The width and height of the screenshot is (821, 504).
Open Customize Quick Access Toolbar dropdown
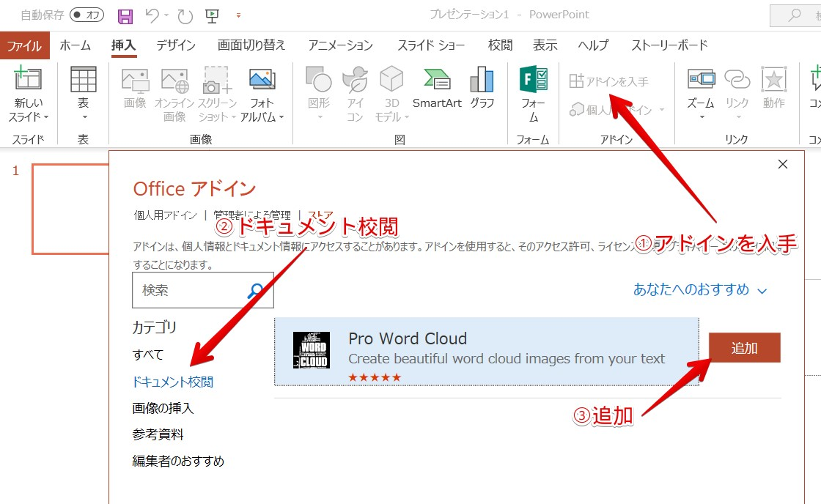click(238, 15)
